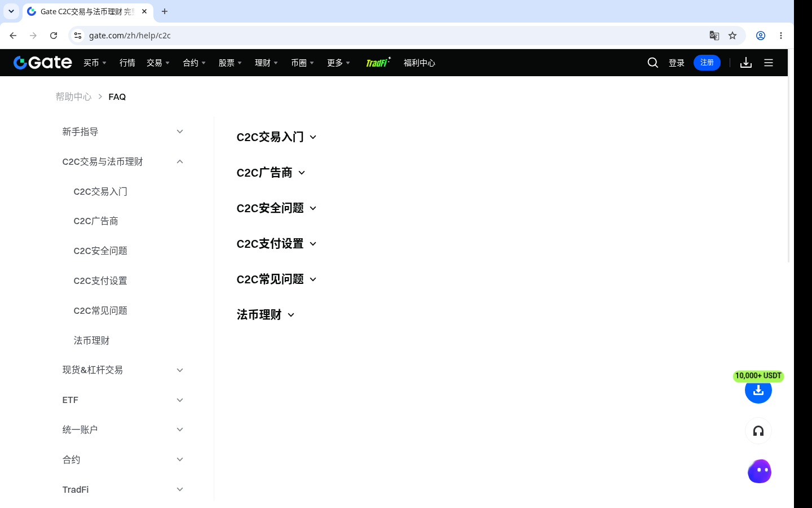The width and height of the screenshot is (812, 508).
Task: Open the purple AI assistant bot
Action: pos(760,471)
